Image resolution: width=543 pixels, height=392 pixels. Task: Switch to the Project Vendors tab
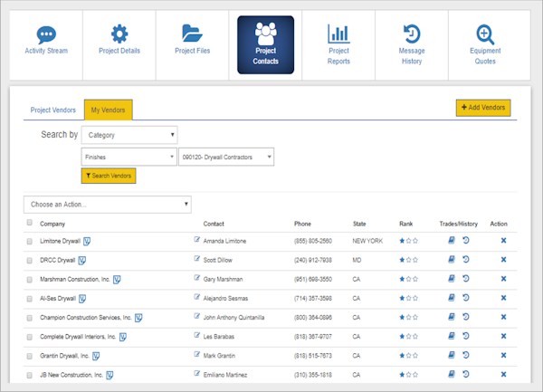tap(53, 110)
